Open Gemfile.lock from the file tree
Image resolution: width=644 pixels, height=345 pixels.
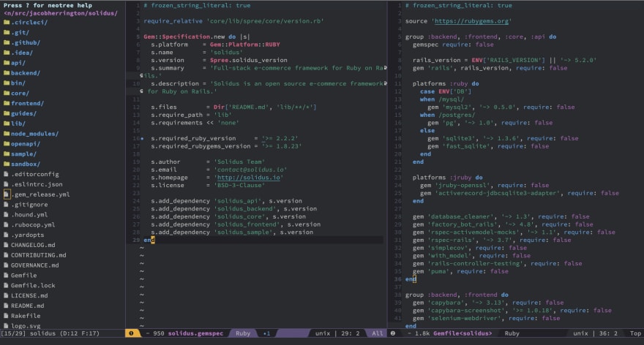tap(33, 286)
